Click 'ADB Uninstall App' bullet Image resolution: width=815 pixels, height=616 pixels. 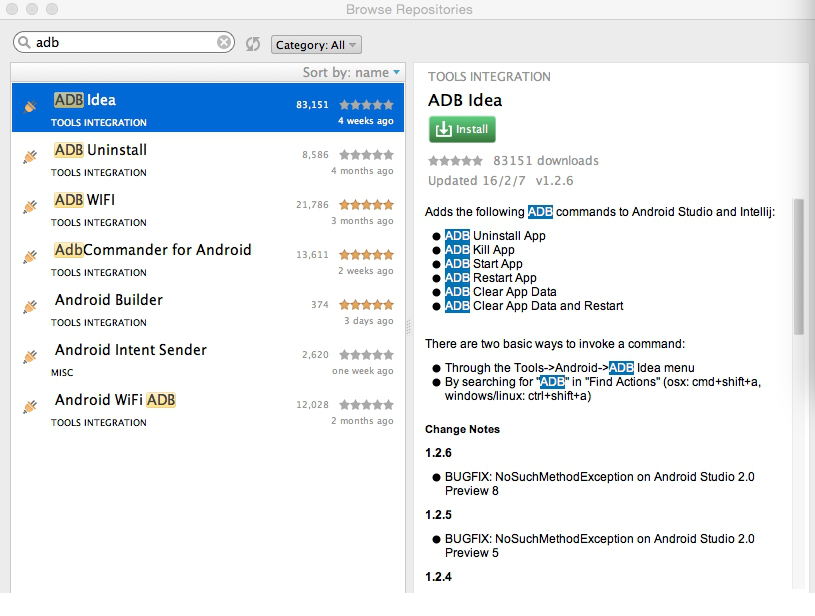pos(495,235)
